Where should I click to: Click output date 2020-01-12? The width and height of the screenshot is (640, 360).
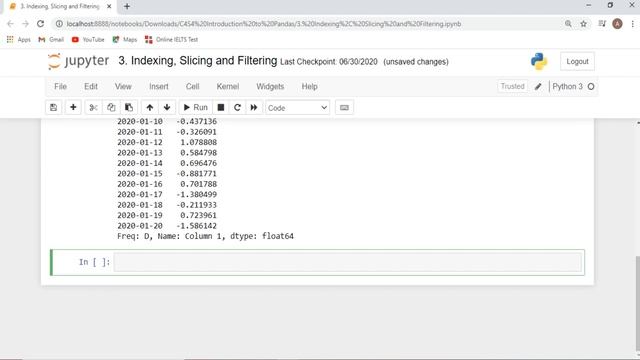coord(140,142)
